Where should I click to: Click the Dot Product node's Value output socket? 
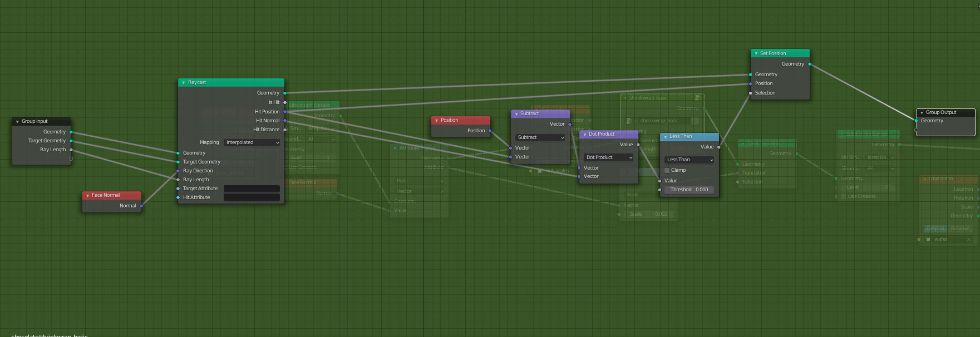click(638, 145)
